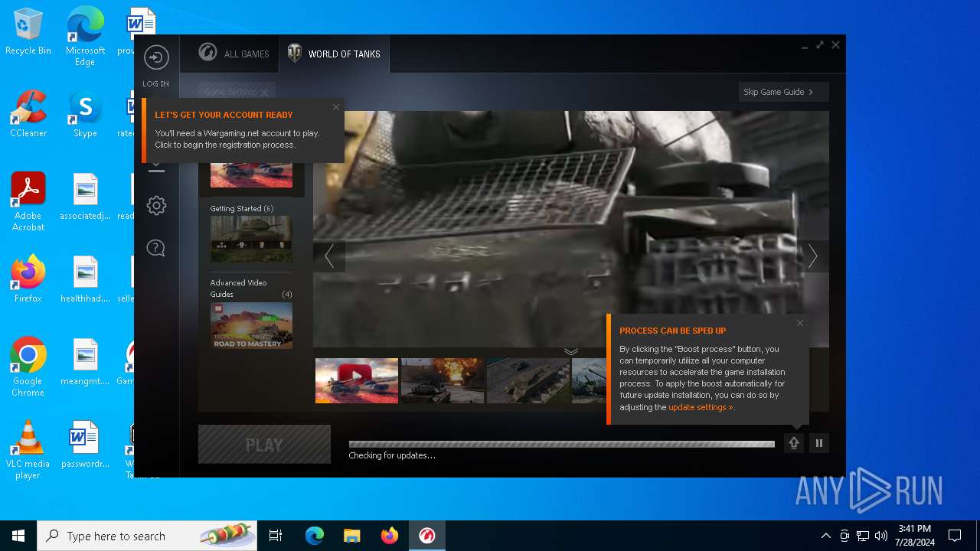Viewport: 980px width, 551px height.
Task: Open Firefox desktop shortcut
Action: tap(28, 279)
